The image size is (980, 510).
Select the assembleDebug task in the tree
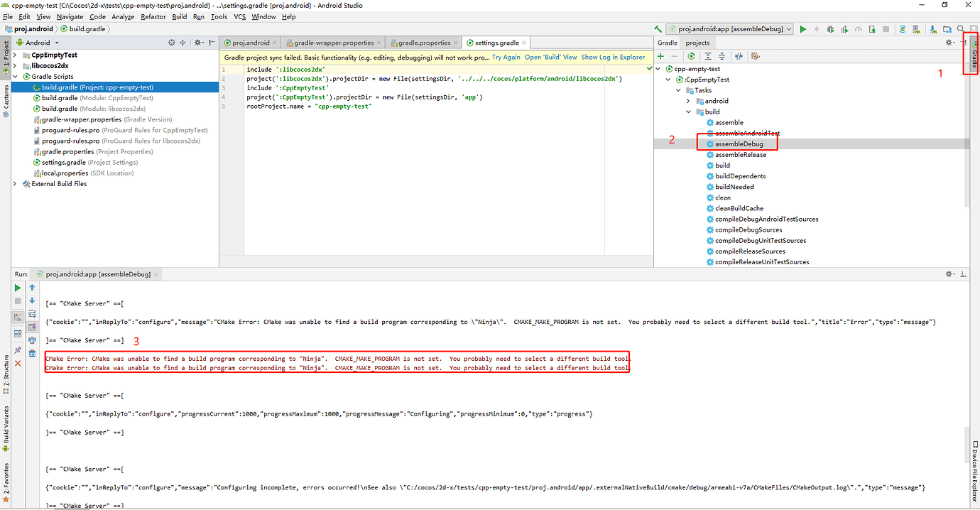pos(739,143)
